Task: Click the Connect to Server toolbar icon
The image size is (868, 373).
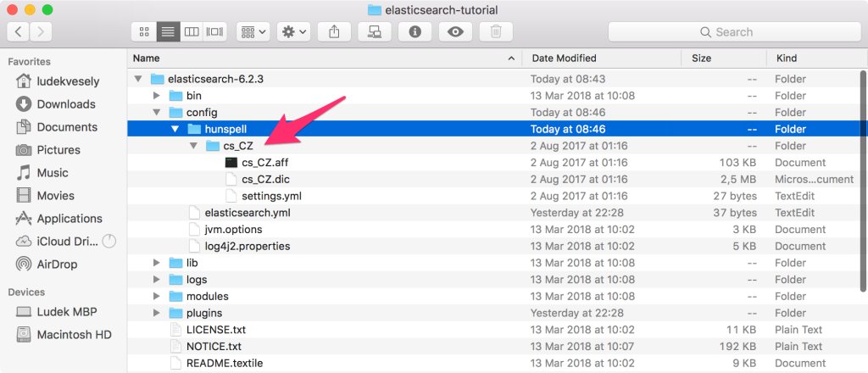Action: click(x=375, y=31)
